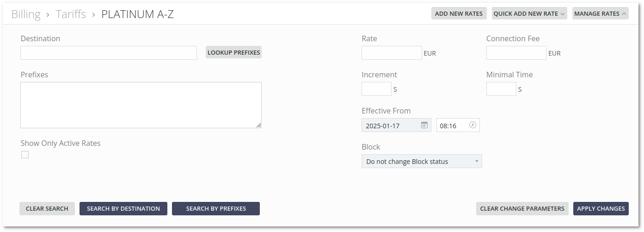This screenshot has height=232, width=644.
Task: Focus the Destination input field
Action: point(109,53)
